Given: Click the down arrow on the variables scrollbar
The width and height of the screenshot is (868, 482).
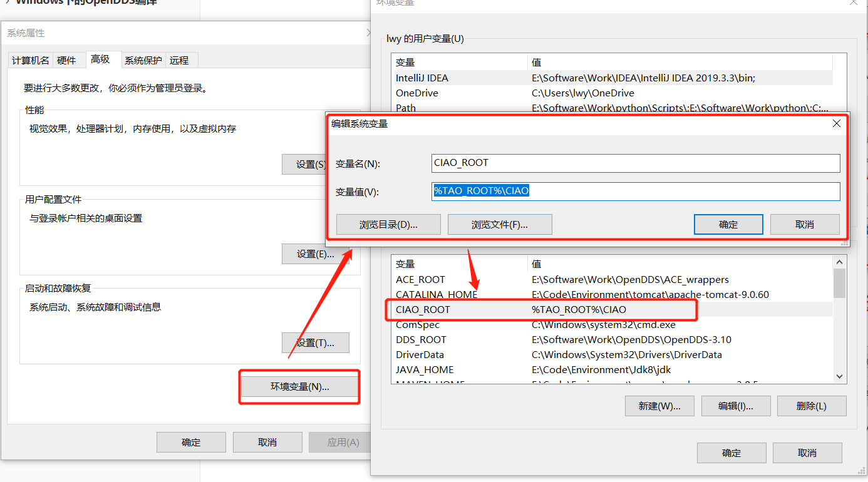Looking at the screenshot, I should pos(840,376).
